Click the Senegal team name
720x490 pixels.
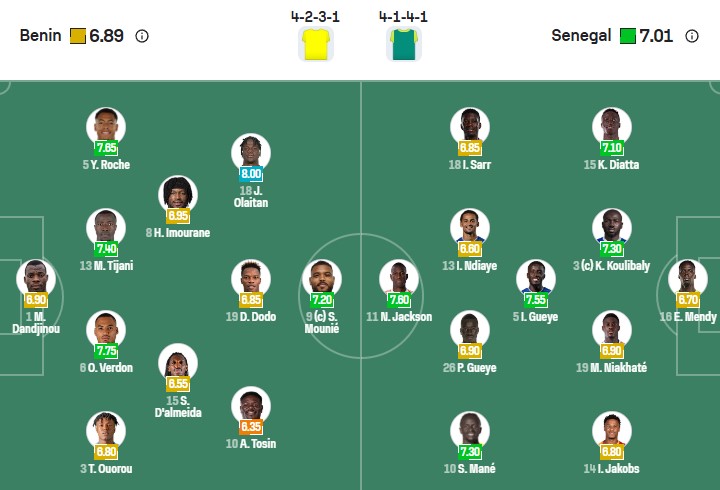(581, 36)
